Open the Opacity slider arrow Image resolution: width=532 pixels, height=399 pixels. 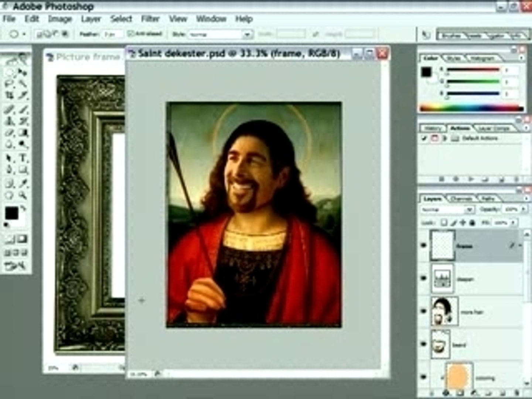524,209
